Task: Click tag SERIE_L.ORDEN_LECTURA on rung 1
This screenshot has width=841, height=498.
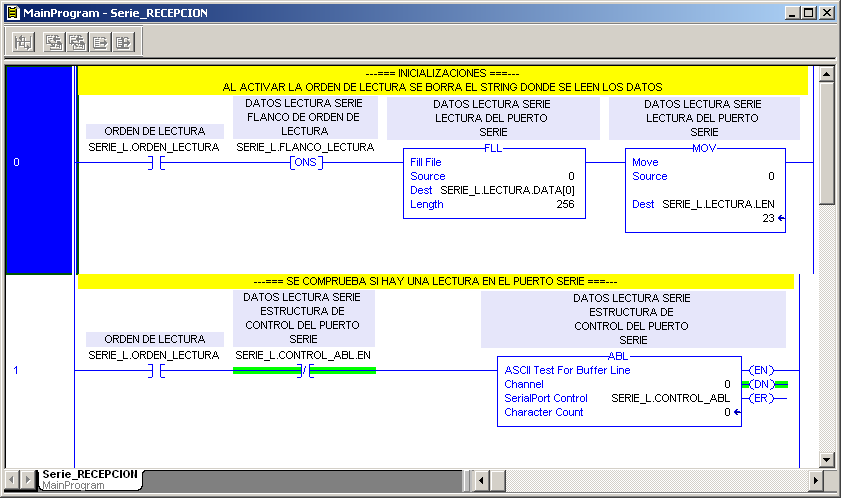Action: 154,355
